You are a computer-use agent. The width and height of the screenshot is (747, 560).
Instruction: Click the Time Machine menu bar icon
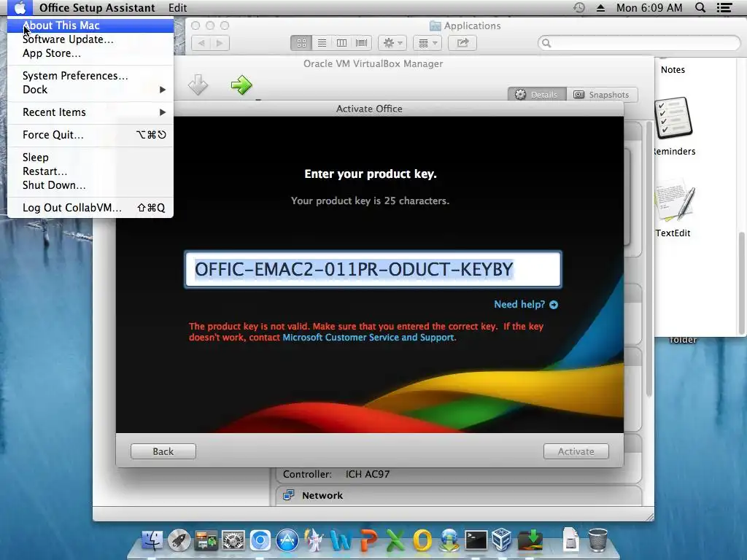[578, 7]
